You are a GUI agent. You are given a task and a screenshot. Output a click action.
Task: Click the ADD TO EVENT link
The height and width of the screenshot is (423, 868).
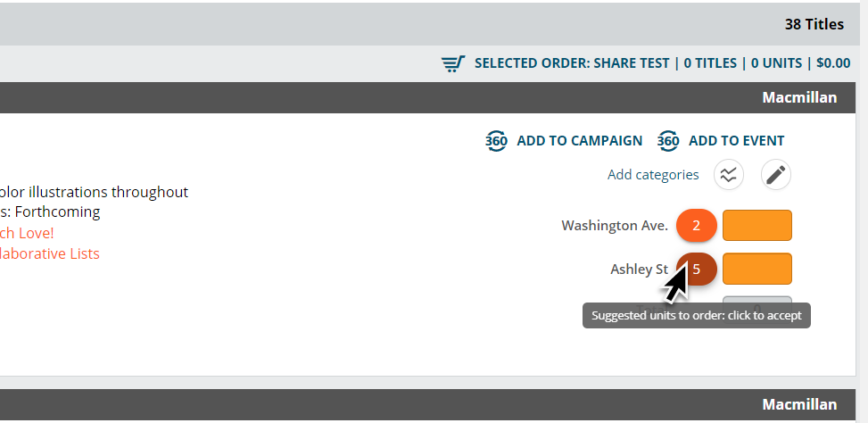point(736,141)
